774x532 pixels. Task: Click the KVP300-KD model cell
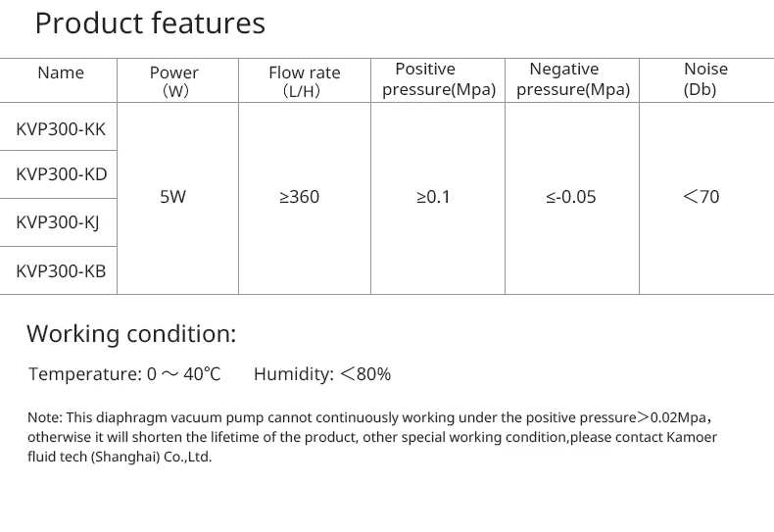(x=61, y=174)
